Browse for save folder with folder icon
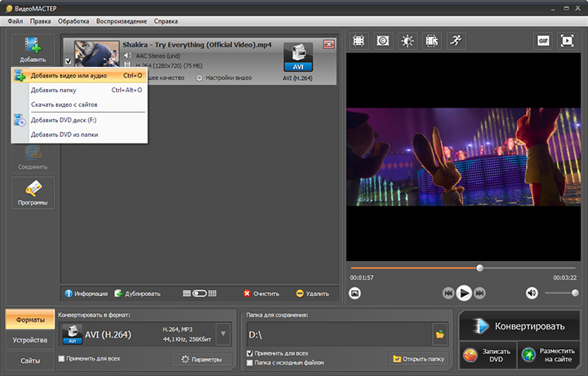 440,334
